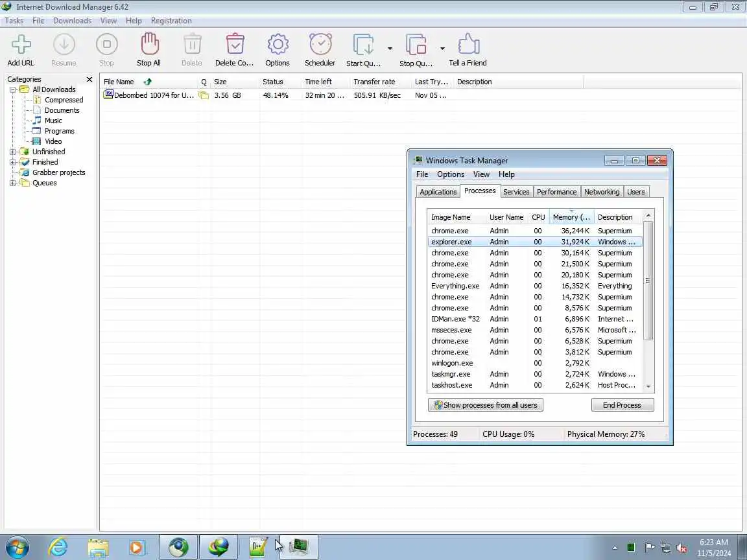This screenshot has width=747, height=560.
Task: Open Task Manager Options menu
Action: click(450, 174)
